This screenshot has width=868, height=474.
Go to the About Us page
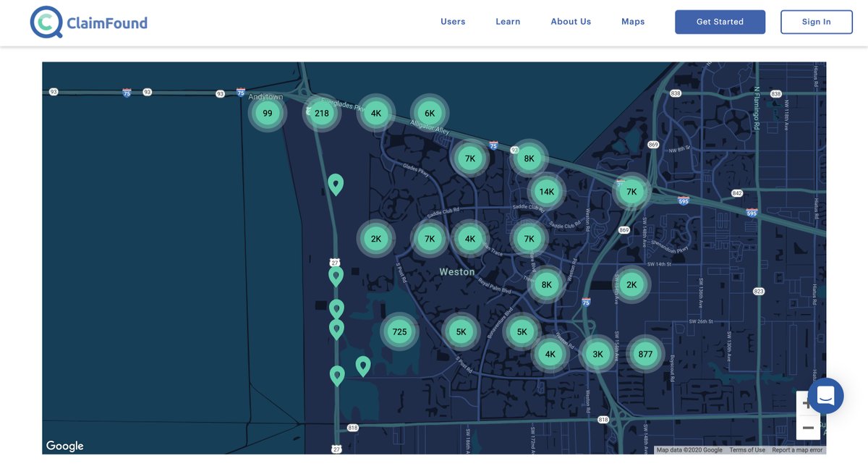(571, 22)
